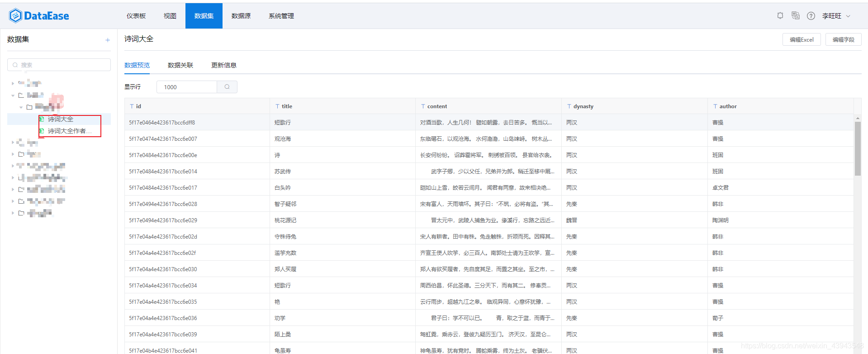Screen dimensions: 868x354
Task: Open the language switch icon
Action: pos(796,15)
